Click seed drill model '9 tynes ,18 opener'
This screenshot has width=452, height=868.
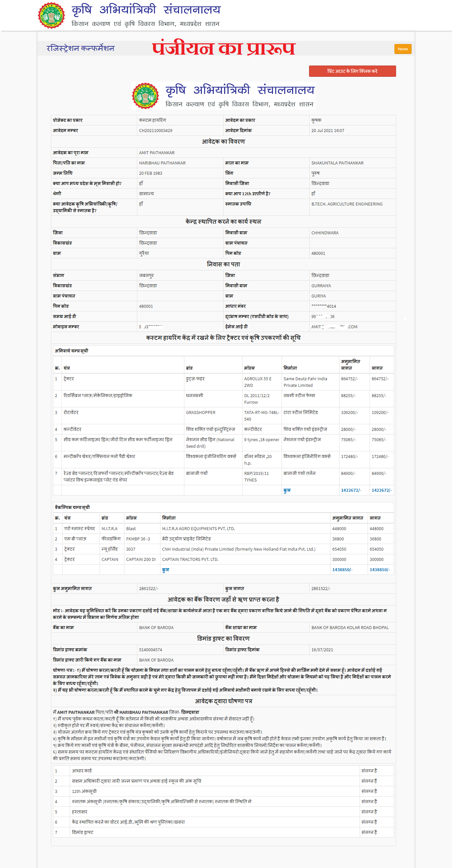click(x=262, y=440)
